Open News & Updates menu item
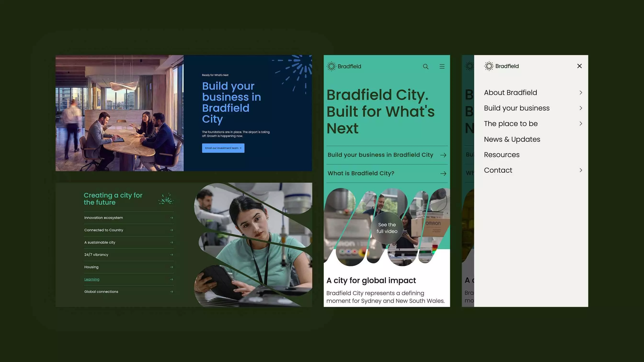Image resolution: width=644 pixels, height=362 pixels. click(512, 139)
